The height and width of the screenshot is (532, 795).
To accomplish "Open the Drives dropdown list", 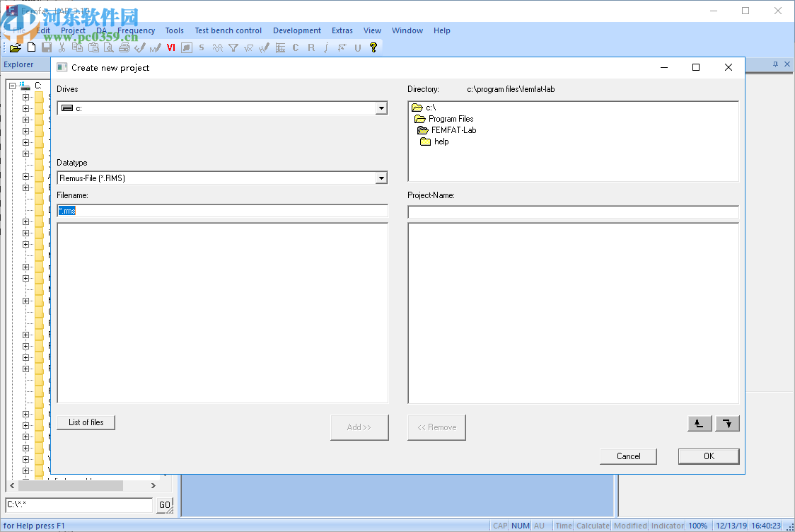I will (x=381, y=108).
